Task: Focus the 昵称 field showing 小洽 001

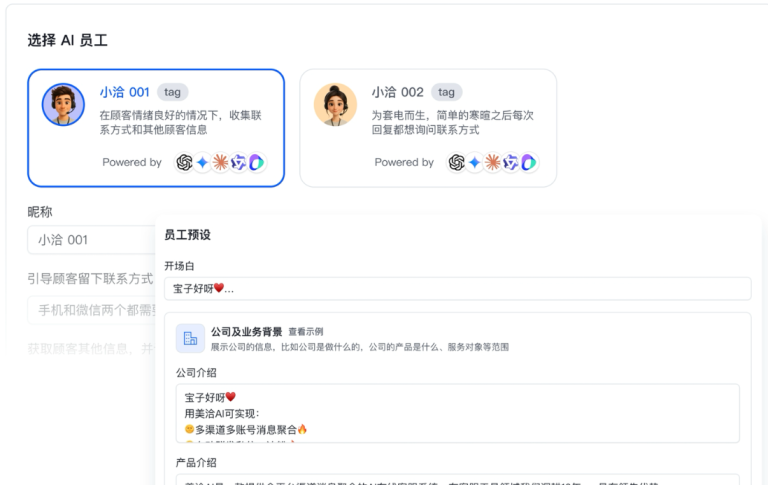Action: (x=92, y=240)
